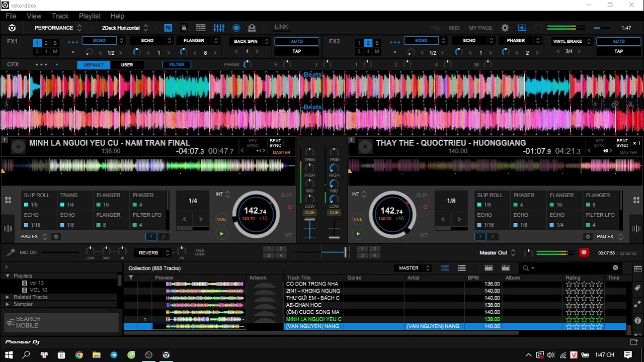Open the 2Deck Horizontal layout dropdown
644x362 pixels.
click(x=125, y=28)
